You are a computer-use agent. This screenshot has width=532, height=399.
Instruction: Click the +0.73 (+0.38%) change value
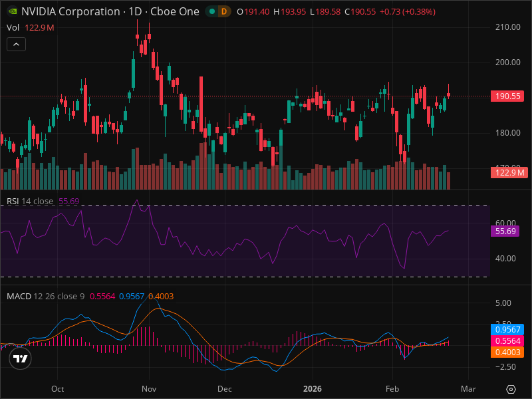click(x=408, y=12)
